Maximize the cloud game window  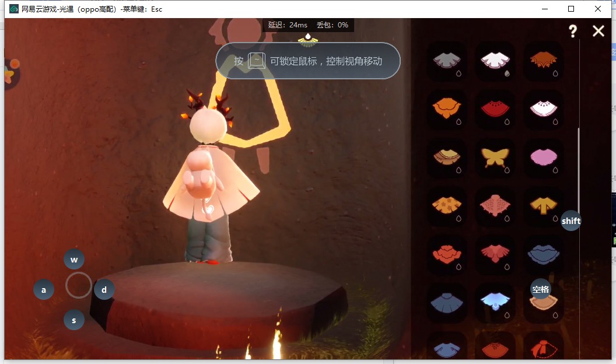[x=571, y=9]
